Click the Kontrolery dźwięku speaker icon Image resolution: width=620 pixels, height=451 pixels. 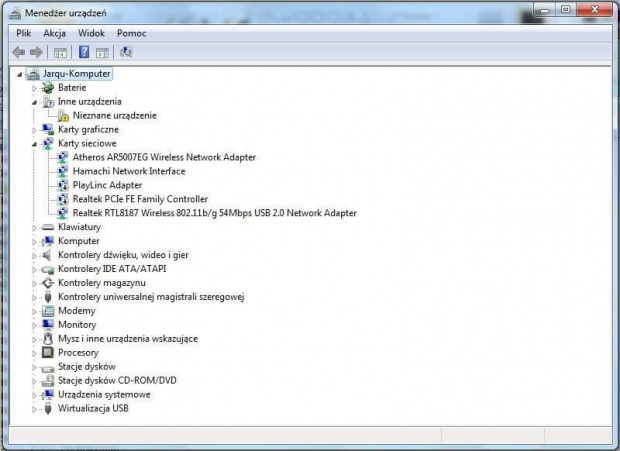(x=47, y=255)
